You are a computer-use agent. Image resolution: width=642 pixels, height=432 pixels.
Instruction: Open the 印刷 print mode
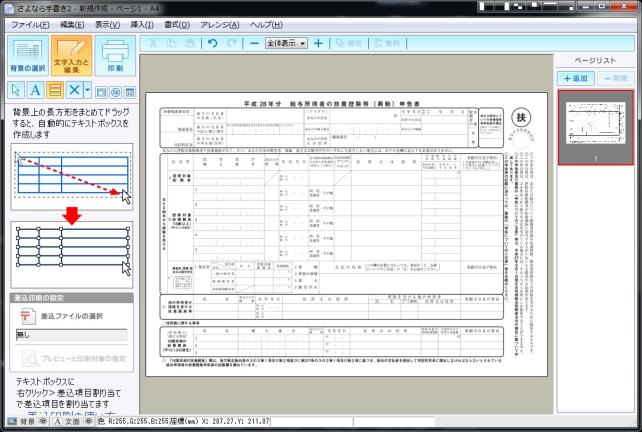(x=115, y=55)
